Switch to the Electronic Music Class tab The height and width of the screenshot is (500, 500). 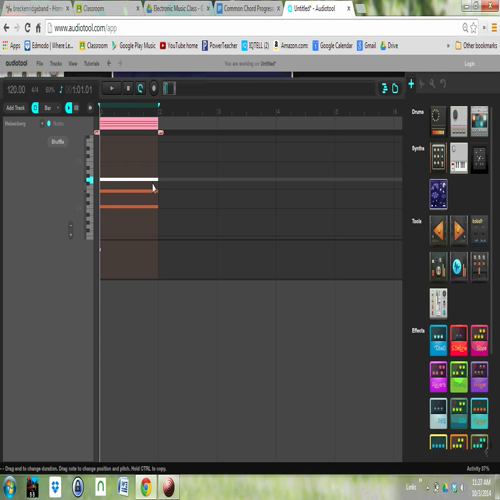coord(178,8)
